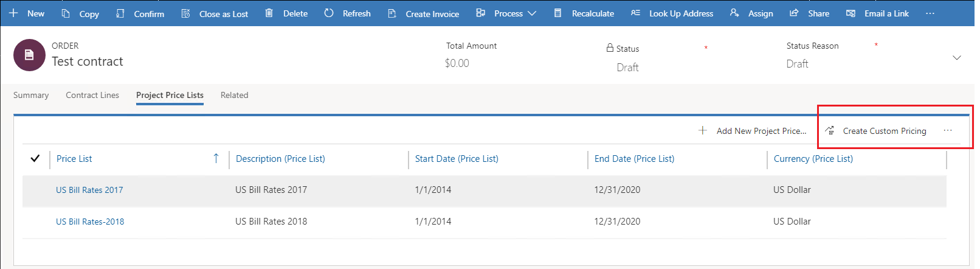Expand the Process dropdown chevron
Screen dimensions: 980x269
click(532, 13)
